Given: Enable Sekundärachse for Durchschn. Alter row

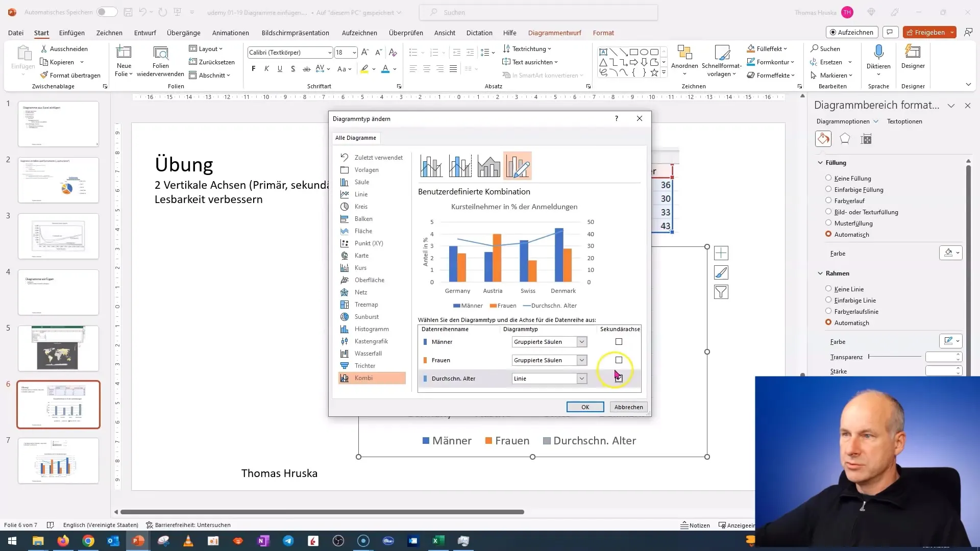Looking at the screenshot, I should (x=619, y=378).
